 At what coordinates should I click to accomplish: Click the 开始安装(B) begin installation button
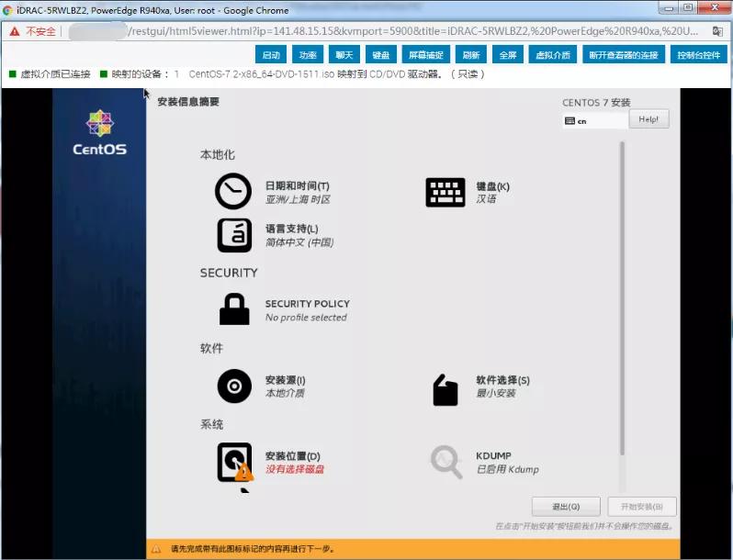point(642,506)
